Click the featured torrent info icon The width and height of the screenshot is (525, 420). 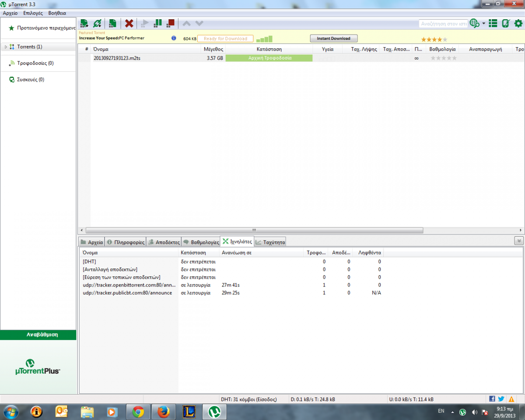pos(174,38)
